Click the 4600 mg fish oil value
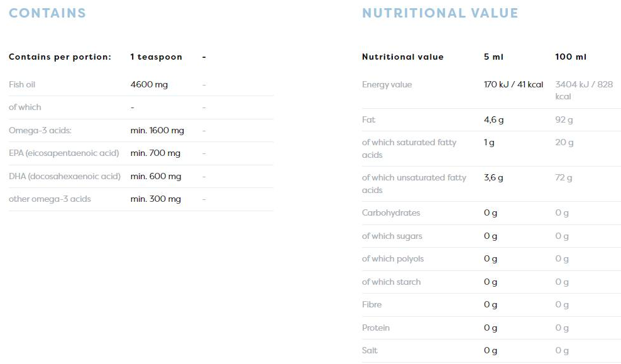Viewport: 621px width, 364px height. [x=149, y=84]
